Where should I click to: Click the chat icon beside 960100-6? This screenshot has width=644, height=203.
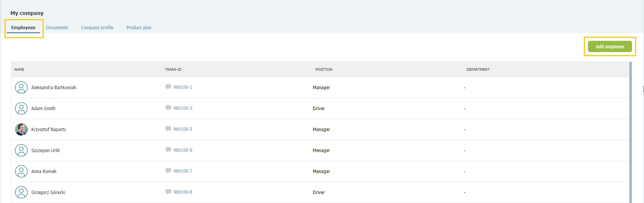pyautogui.click(x=168, y=150)
